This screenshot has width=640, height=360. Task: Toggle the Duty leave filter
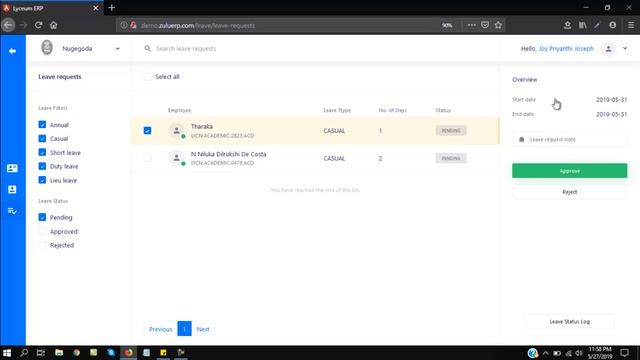click(42, 166)
